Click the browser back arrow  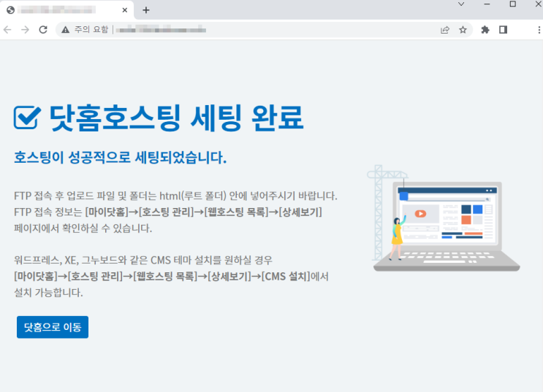[x=7, y=30]
